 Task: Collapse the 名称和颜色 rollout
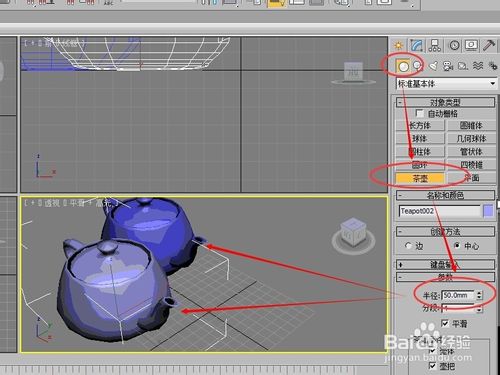[x=445, y=195]
